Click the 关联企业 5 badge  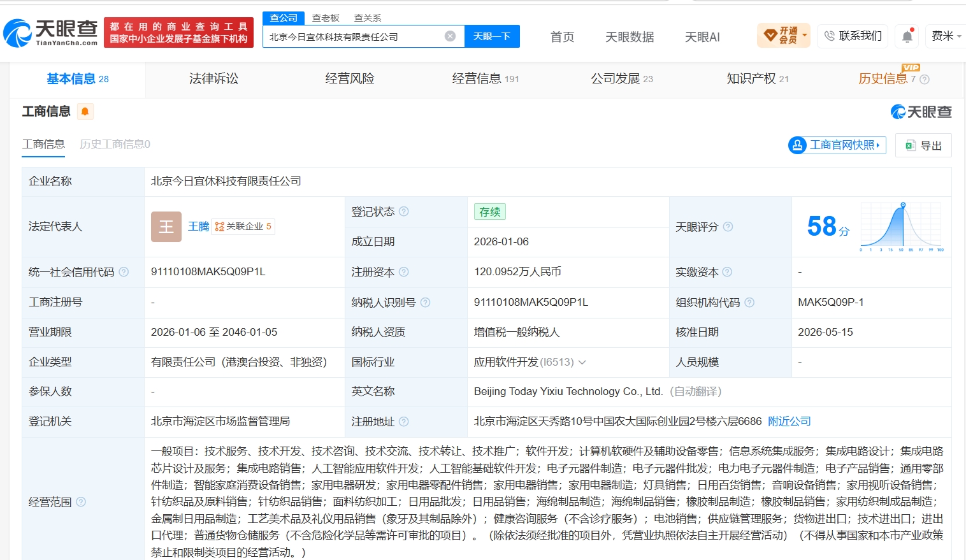click(243, 227)
